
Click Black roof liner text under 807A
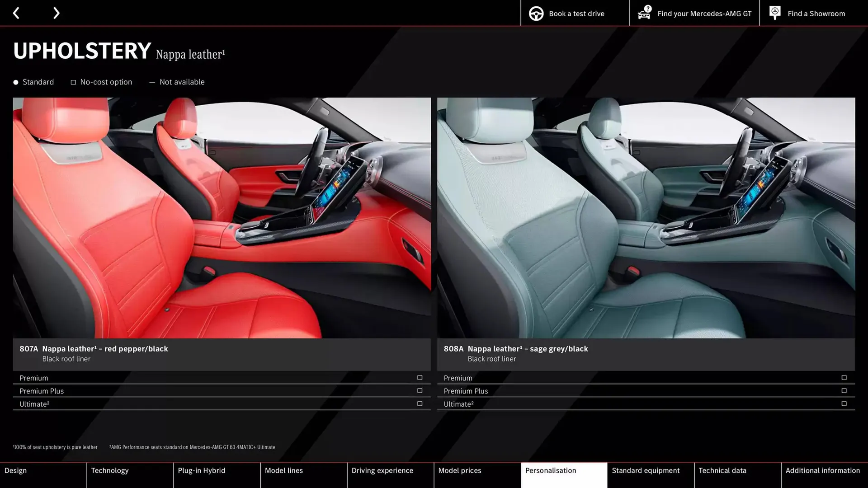coord(66,359)
